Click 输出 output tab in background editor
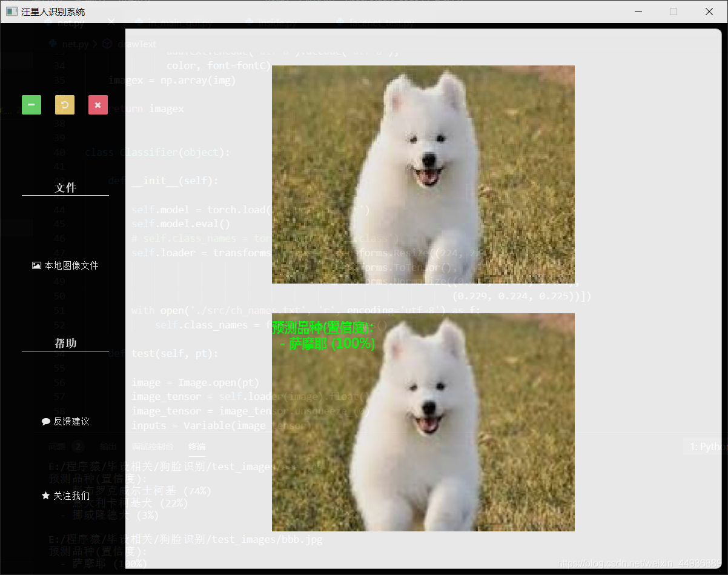This screenshot has width=728, height=575. (108, 447)
